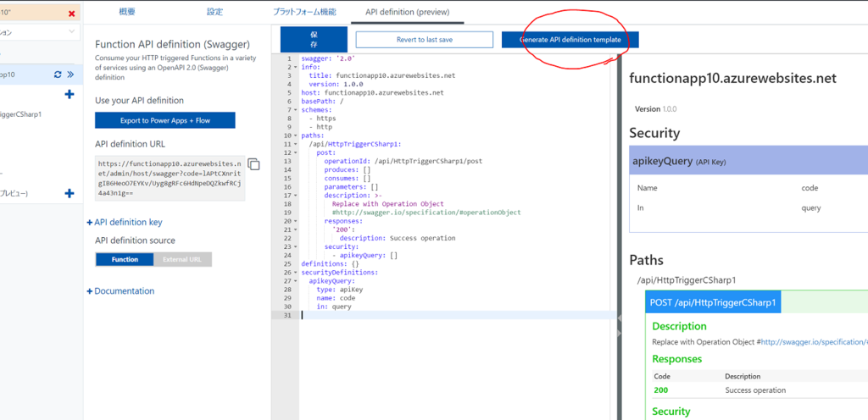Refresh the function app with the refresh icon
The height and width of the screenshot is (420, 868).
pos(58,75)
